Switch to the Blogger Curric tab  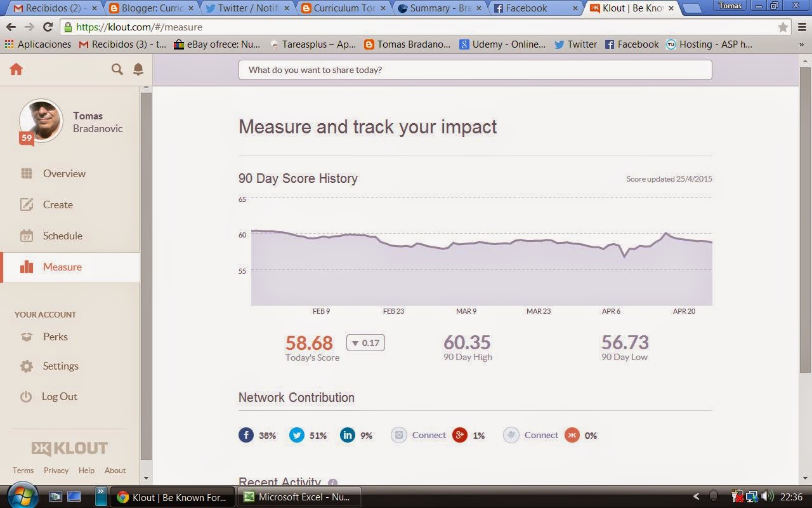click(150, 8)
